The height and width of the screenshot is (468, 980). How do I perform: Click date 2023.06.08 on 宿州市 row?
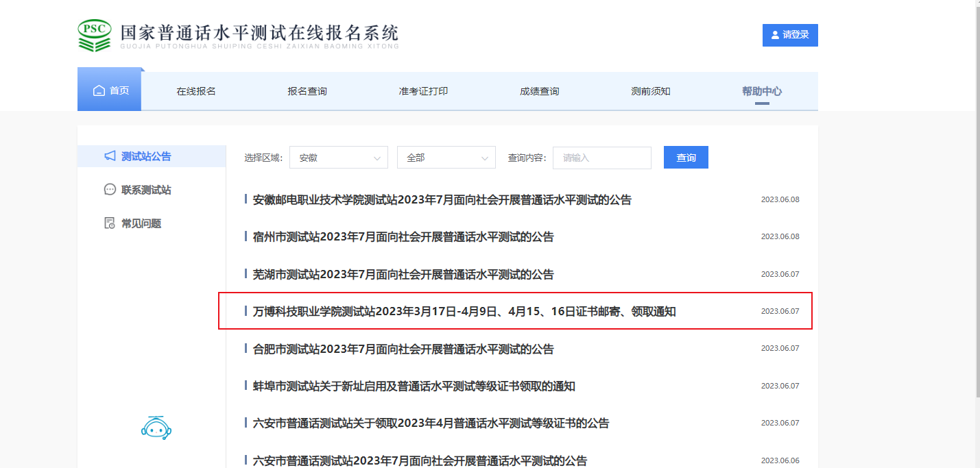pos(780,237)
